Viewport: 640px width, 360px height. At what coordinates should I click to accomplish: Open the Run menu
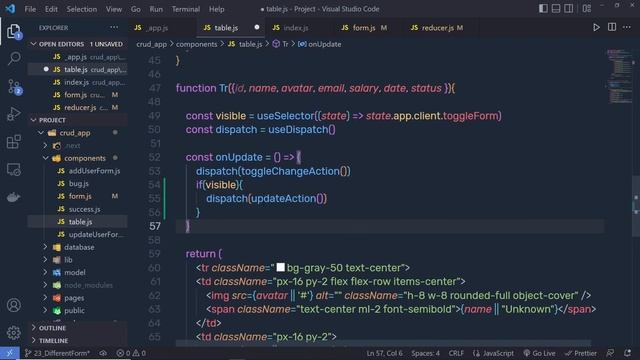156,9
